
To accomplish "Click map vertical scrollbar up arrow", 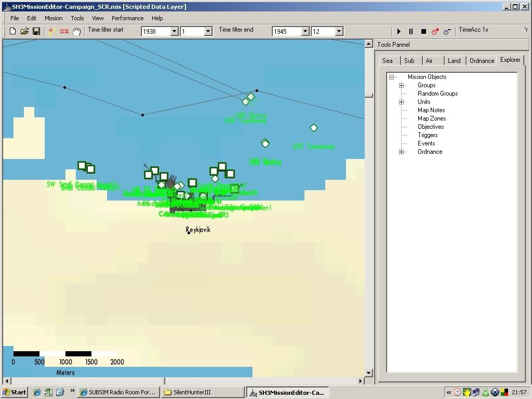I will coord(369,44).
